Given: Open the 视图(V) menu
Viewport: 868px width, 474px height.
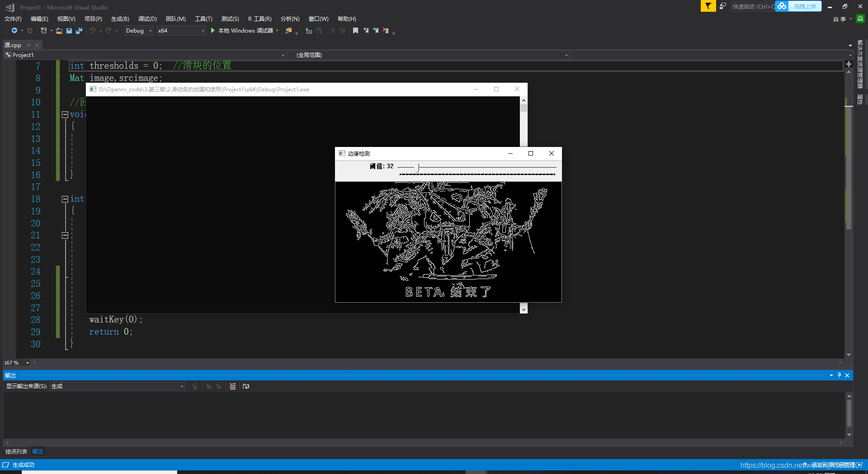Looking at the screenshot, I should coord(66,19).
